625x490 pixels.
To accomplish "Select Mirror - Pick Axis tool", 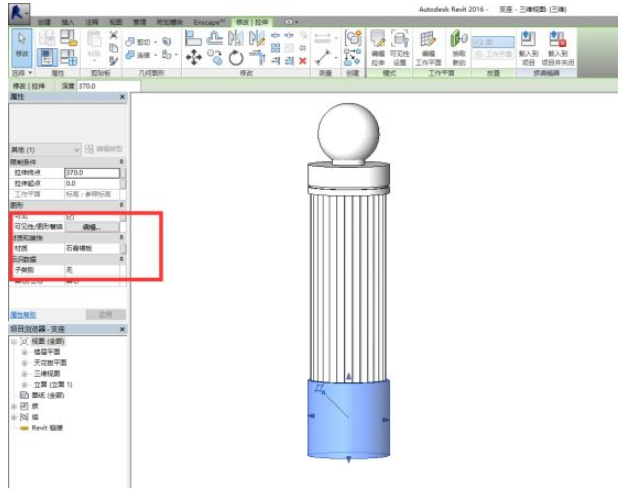I will click(x=236, y=39).
